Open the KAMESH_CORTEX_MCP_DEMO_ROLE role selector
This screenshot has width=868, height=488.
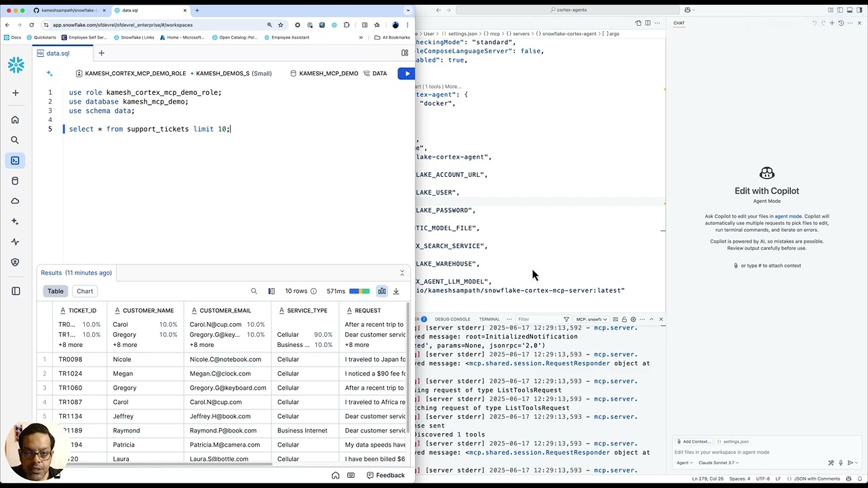pyautogui.click(x=131, y=73)
